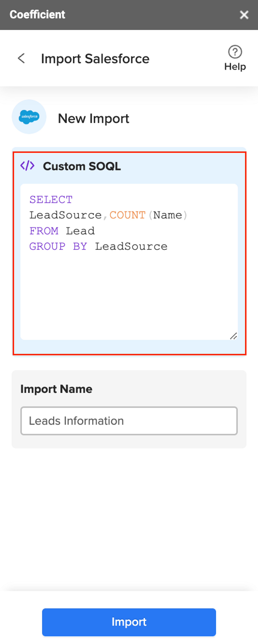The width and height of the screenshot is (258, 644).
Task: Click the GROUP BY clause keyword
Action: tap(58, 246)
